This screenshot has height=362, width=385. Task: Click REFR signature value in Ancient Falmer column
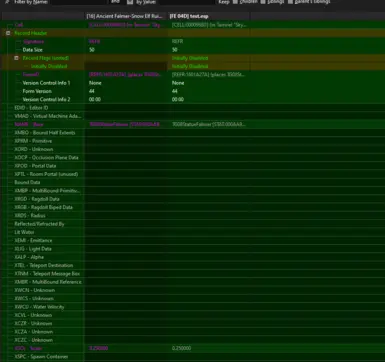[95, 41]
